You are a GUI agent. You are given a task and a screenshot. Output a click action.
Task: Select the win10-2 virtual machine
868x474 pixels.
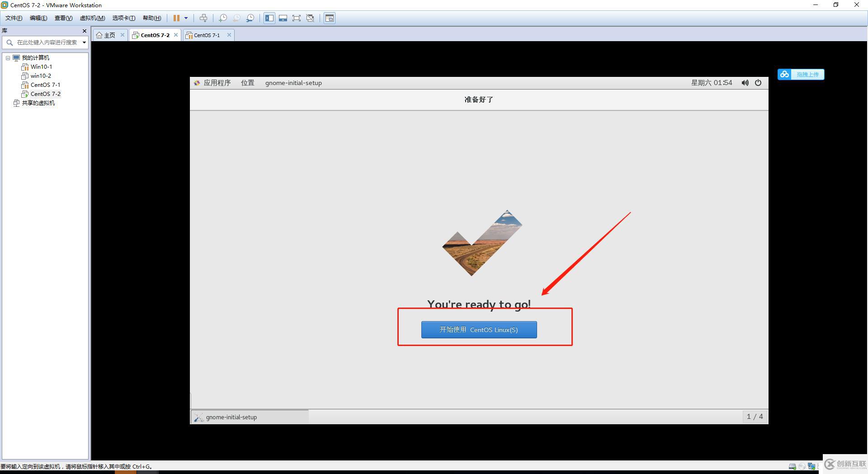(41, 76)
